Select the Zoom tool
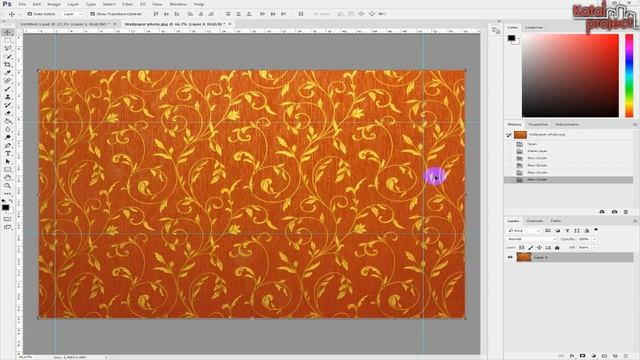 8,186
